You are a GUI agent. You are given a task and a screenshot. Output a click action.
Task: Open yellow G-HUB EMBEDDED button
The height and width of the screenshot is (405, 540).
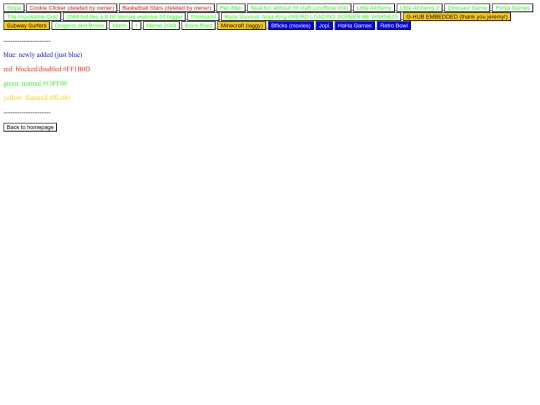pos(457,17)
